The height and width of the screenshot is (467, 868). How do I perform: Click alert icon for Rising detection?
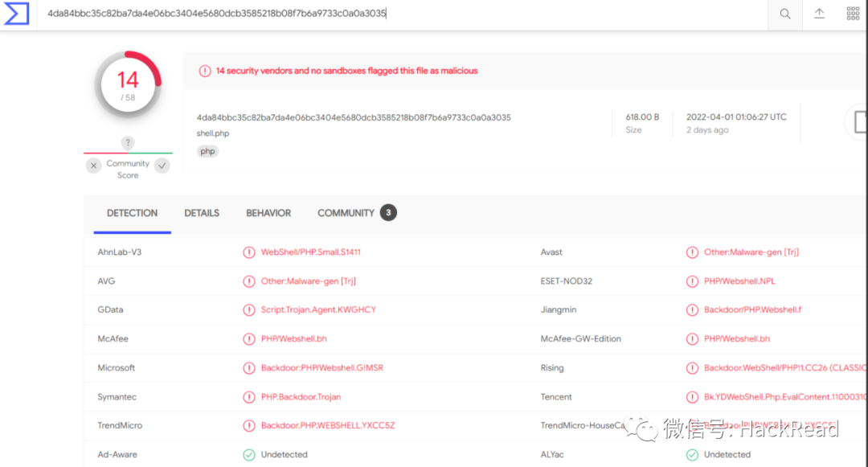(x=692, y=368)
